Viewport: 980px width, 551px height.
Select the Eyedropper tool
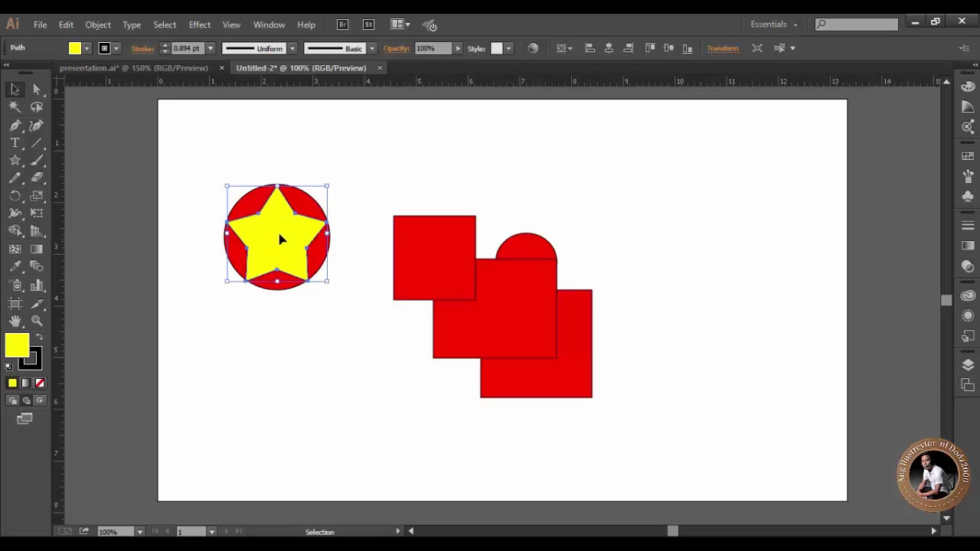pyautogui.click(x=15, y=266)
